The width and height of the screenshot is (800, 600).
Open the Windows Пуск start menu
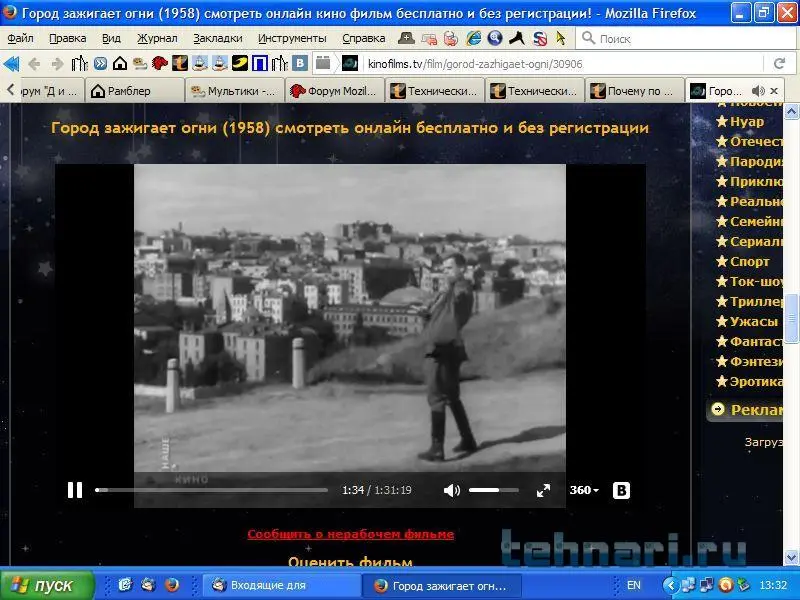click(47, 585)
